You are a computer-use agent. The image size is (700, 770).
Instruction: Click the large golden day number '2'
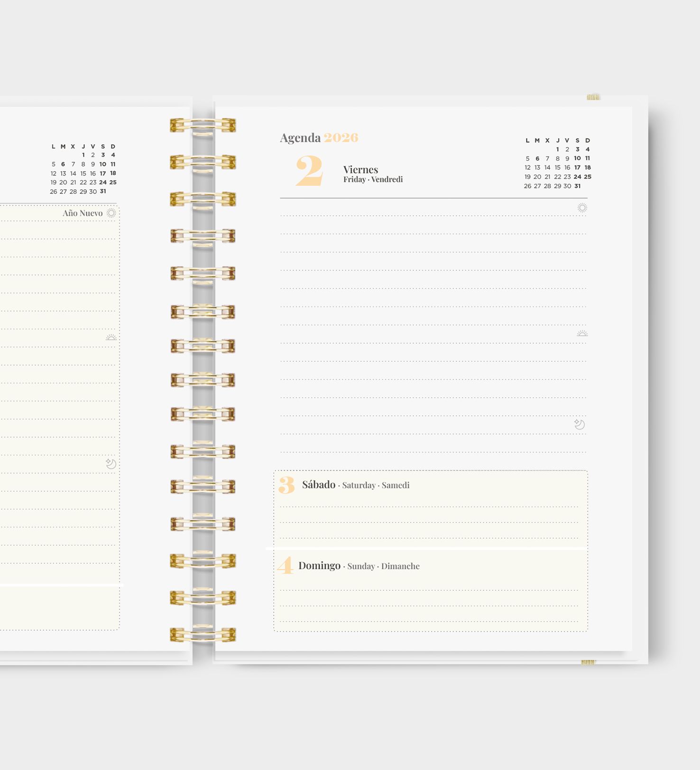coord(309,171)
